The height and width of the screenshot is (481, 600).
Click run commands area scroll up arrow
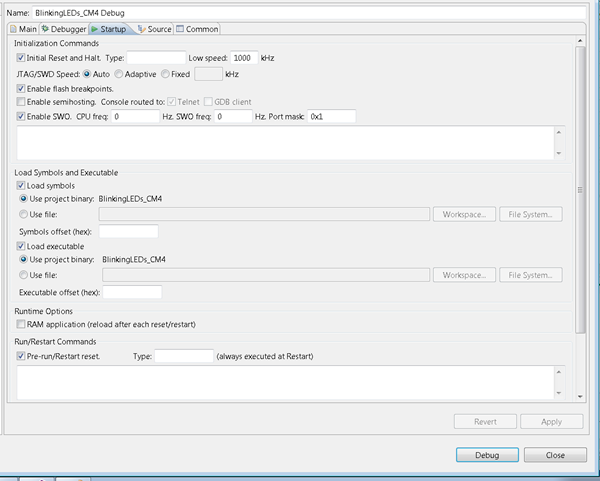(x=559, y=372)
